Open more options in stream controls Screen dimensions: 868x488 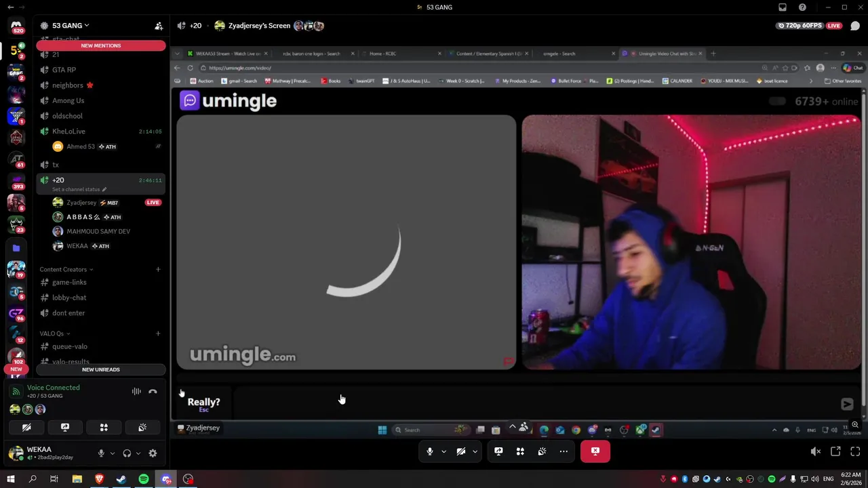coord(564,451)
